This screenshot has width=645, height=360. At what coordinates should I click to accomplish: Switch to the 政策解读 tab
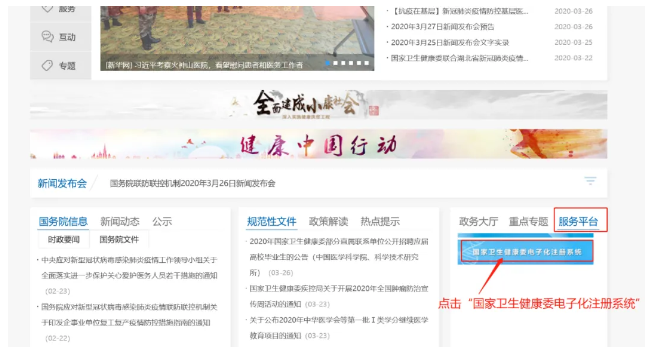[328, 221]
